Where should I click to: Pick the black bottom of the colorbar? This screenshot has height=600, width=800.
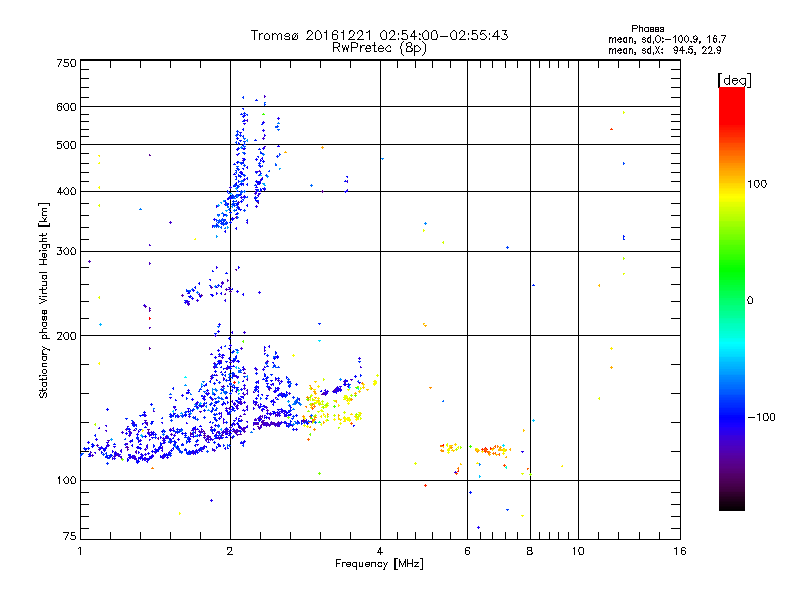732,505
